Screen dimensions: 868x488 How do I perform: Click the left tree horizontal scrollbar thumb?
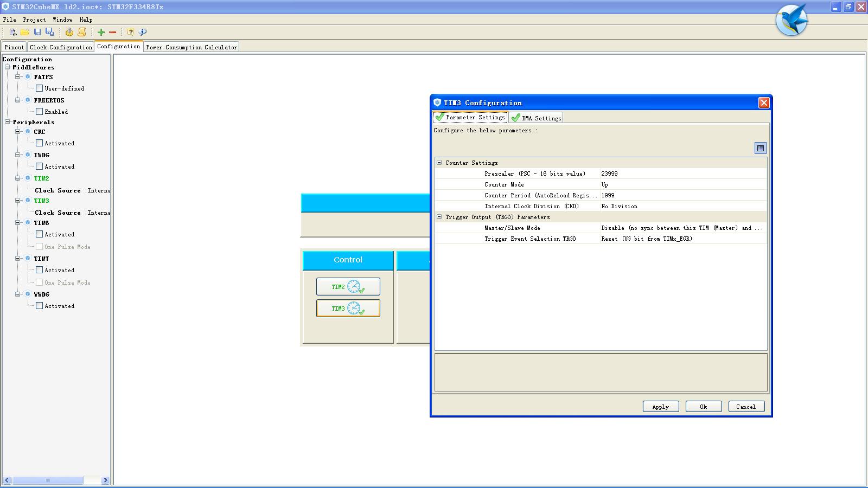pos(48,480)
